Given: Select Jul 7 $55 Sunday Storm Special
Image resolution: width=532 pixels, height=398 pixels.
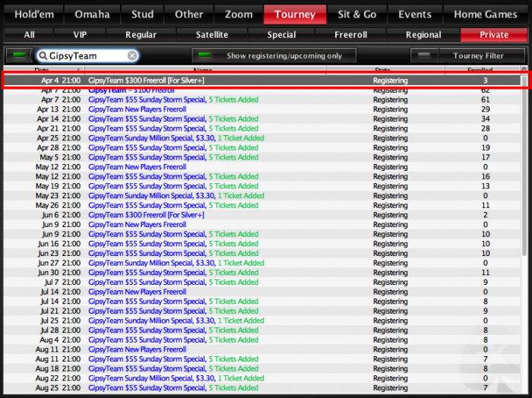Looking at the screenshot, I should tap(262, 282).
